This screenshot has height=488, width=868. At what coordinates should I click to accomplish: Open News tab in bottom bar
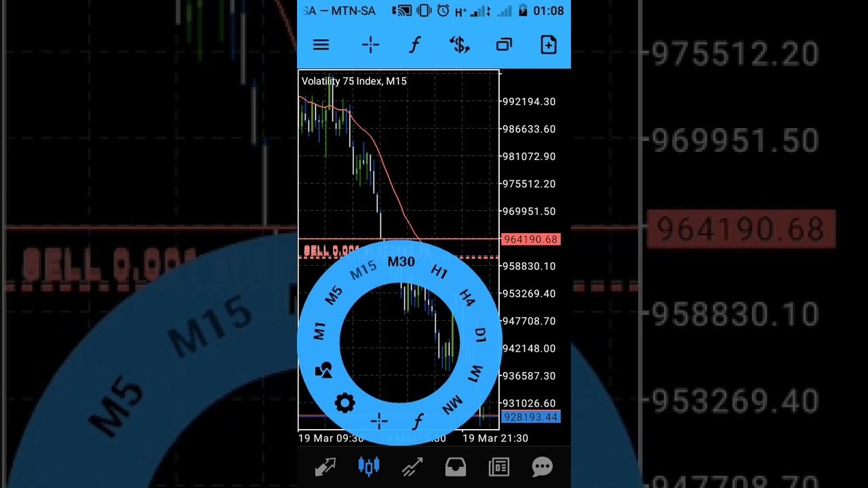coord(498,466)
